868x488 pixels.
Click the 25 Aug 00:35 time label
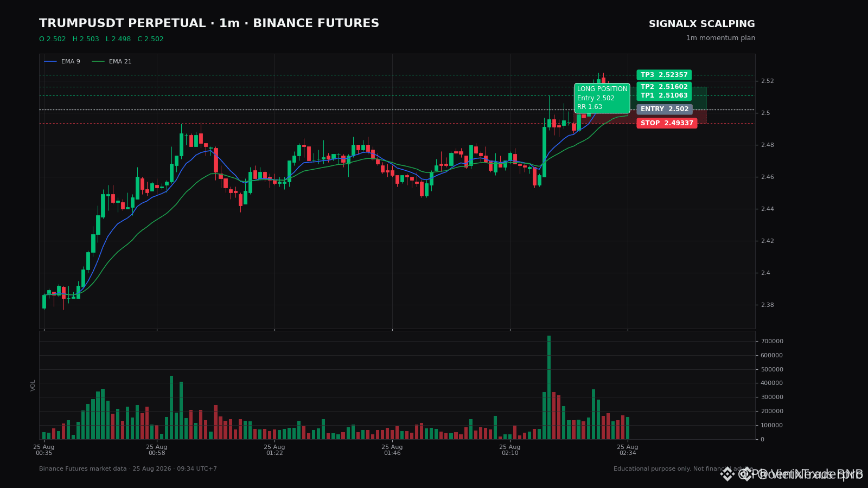(44, 450)
